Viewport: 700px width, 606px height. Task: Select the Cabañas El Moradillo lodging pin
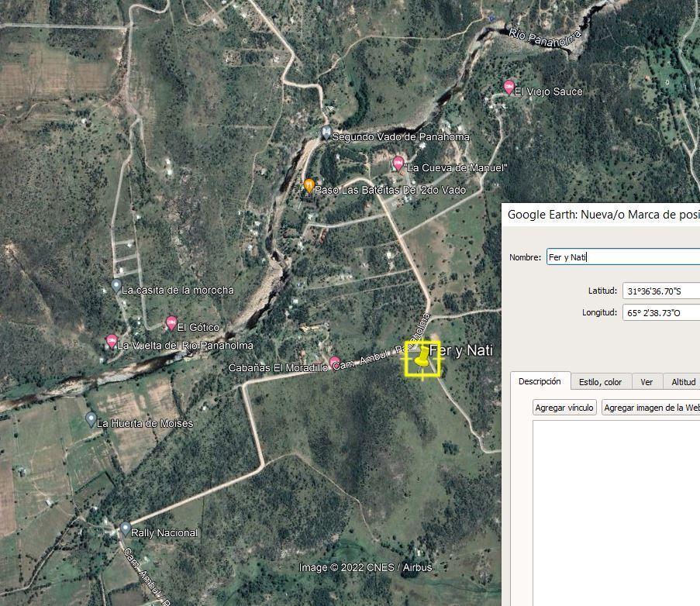334,363
